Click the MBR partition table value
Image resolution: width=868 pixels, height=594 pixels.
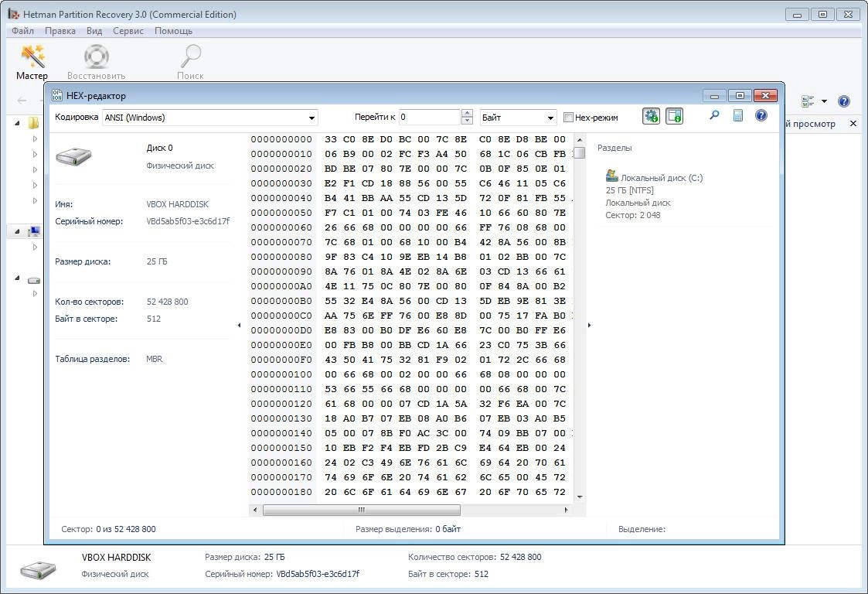coord(155,359)
